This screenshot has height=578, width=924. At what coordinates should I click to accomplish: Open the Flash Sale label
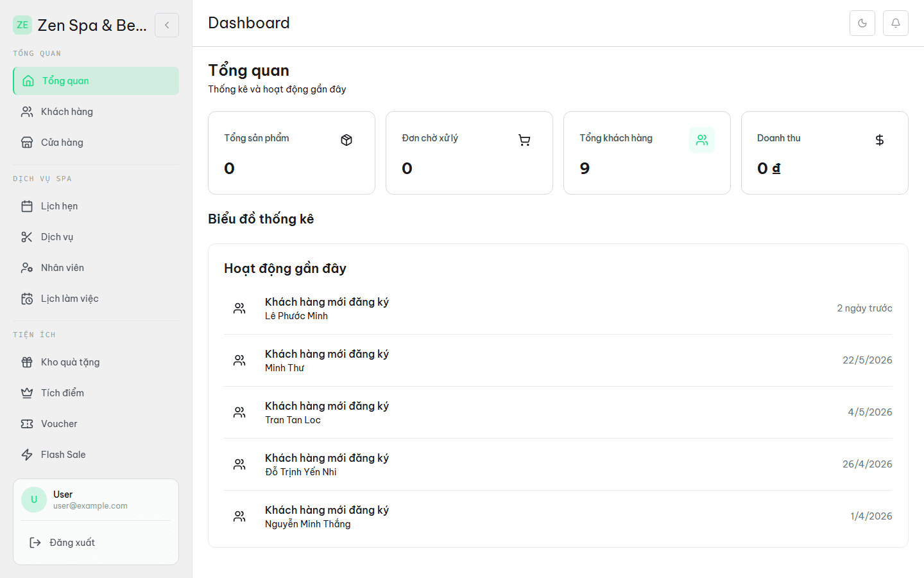point(64,455)
